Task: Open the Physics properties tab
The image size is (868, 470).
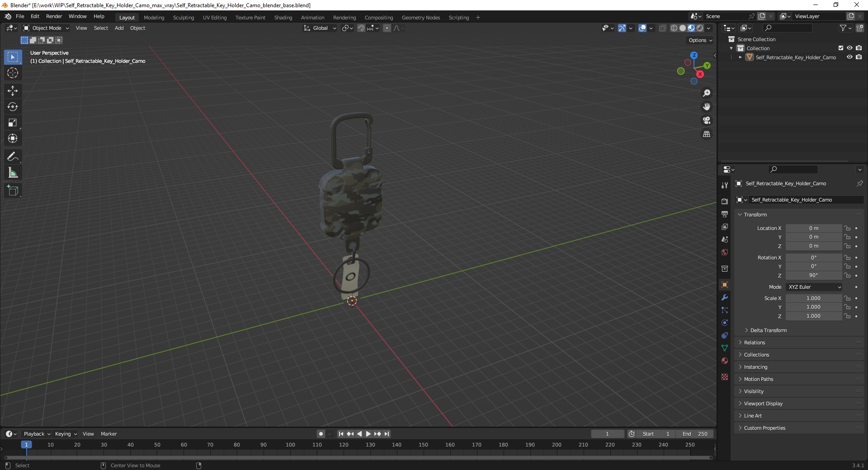Action: pos(725,323)
